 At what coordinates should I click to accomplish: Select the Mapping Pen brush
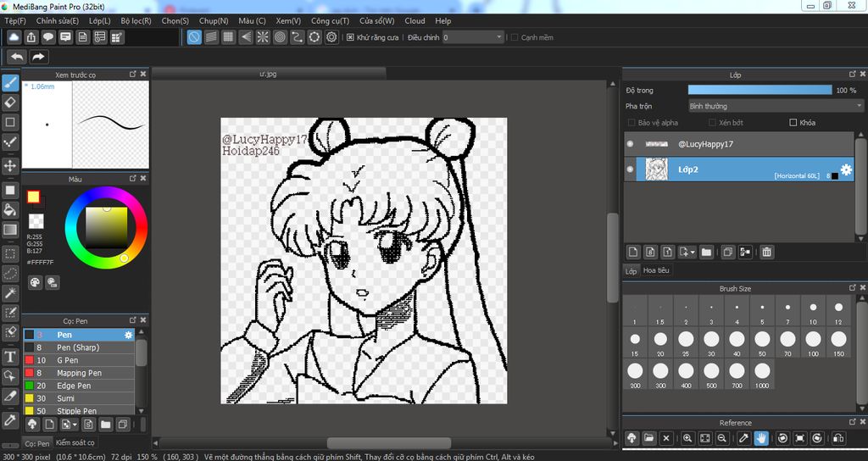[78, 373]
